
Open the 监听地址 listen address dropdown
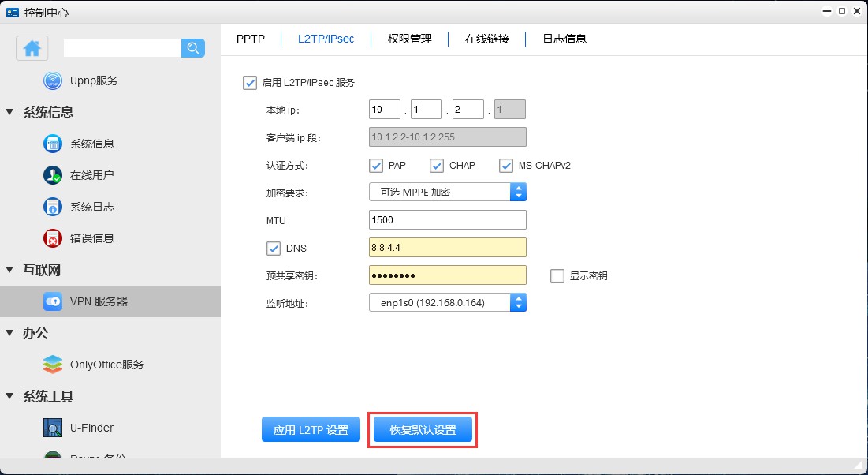coord(518,302)
